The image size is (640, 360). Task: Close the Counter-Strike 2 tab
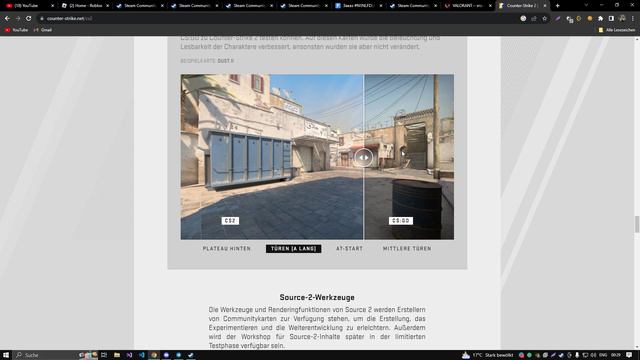[544, 6]
